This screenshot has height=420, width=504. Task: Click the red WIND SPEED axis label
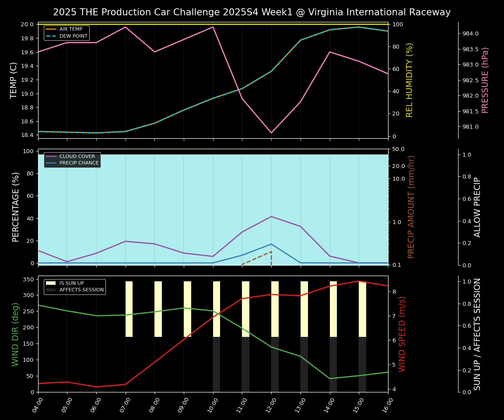tap(401, 334)
